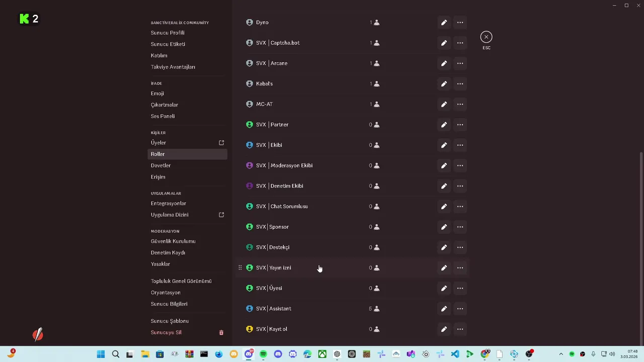The height and width of the screenshot is (362, 644).
Task: Click the roles list vertical scrollbar
Action: point(641,246)
